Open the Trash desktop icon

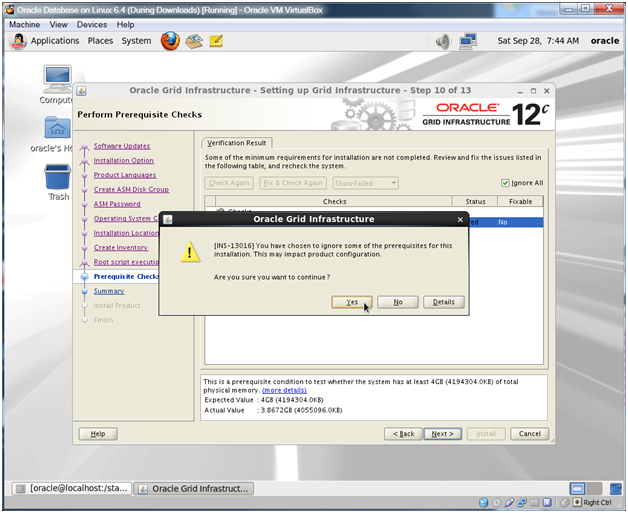pos(58,177)
